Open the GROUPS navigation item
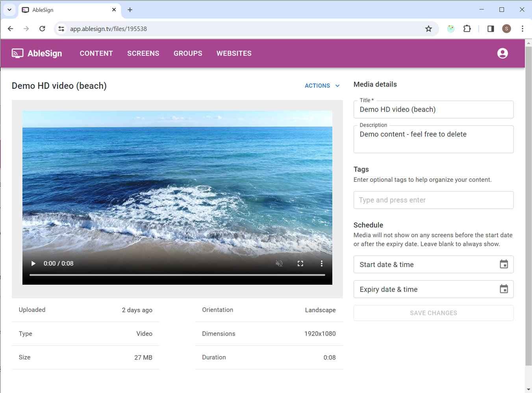 [188, 53]
